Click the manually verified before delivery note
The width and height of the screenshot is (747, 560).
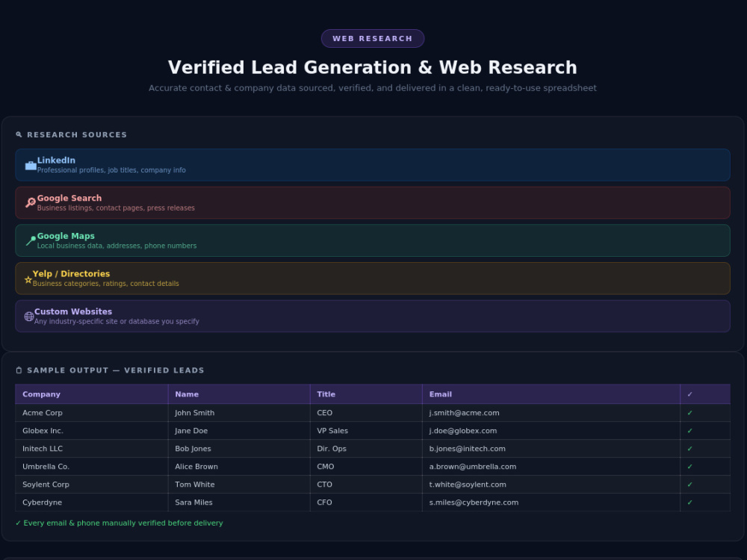click(x=119, y=523)
